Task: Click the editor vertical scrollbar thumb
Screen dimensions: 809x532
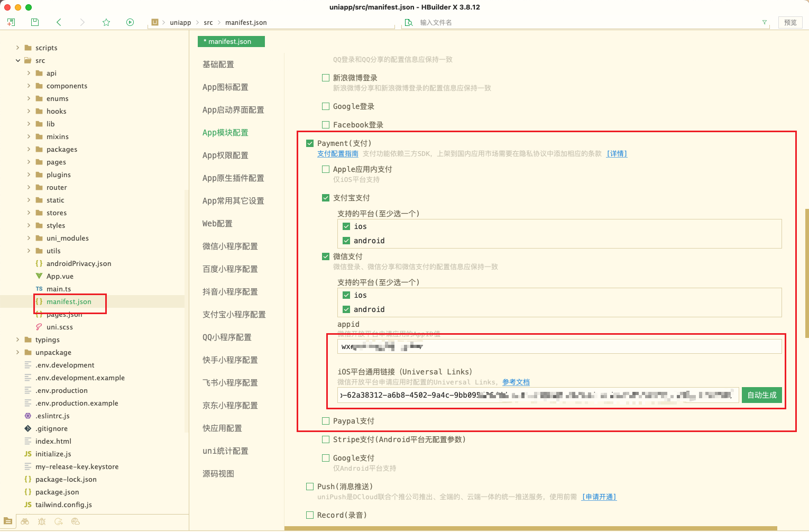Action: (806, 273)
